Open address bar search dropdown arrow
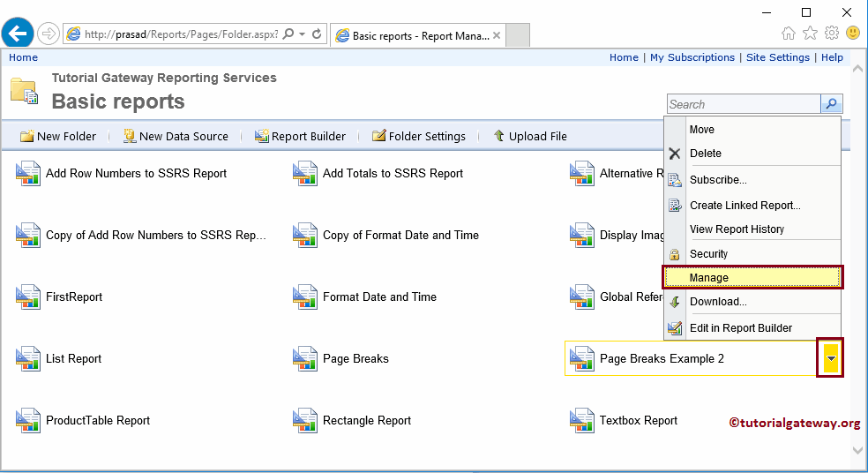The height and width of the screenshot is (473, 868). pos(303,34)
